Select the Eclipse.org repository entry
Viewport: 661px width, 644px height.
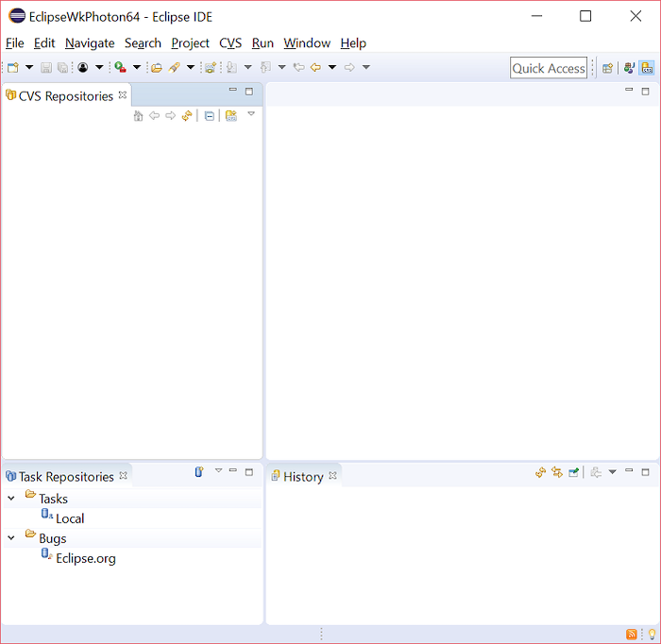(85, 558)
